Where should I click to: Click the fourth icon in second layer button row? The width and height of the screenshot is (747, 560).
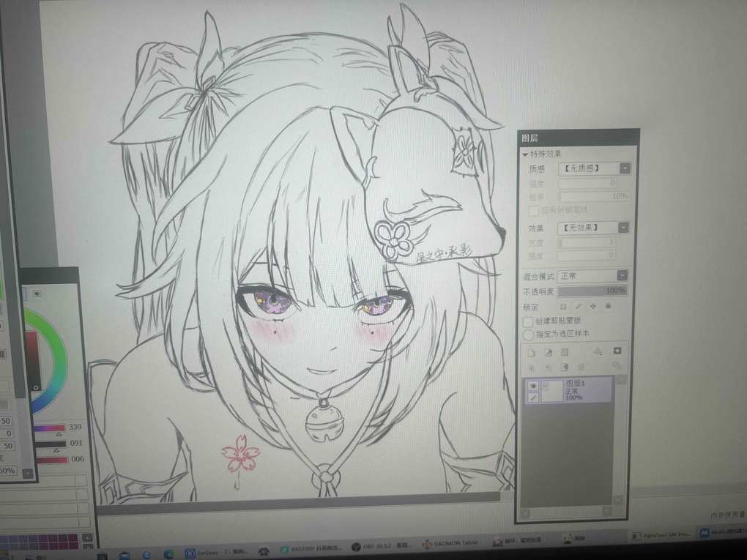581,367
